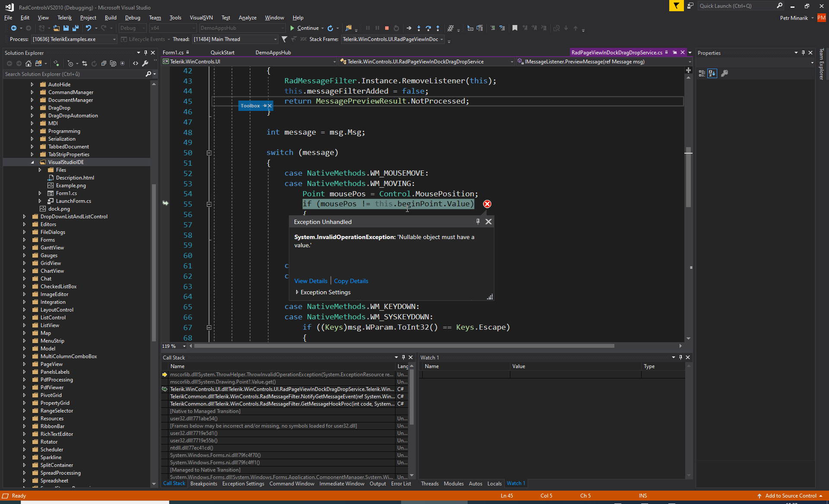Viewport: 829px width, 504px height.
Task: Click the Show Next Statement arrow icon
Action: [x=409, y=28]
